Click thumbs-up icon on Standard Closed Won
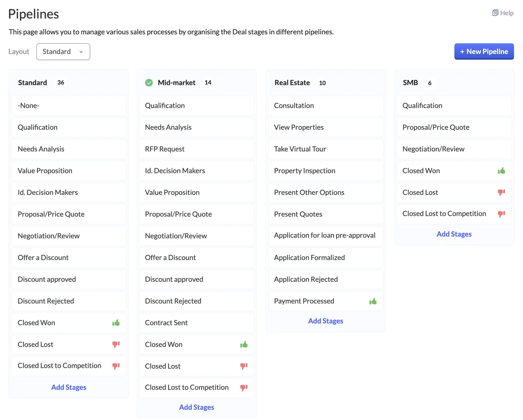The height and width of the screenshot is (420, 523). pos(116,323)
